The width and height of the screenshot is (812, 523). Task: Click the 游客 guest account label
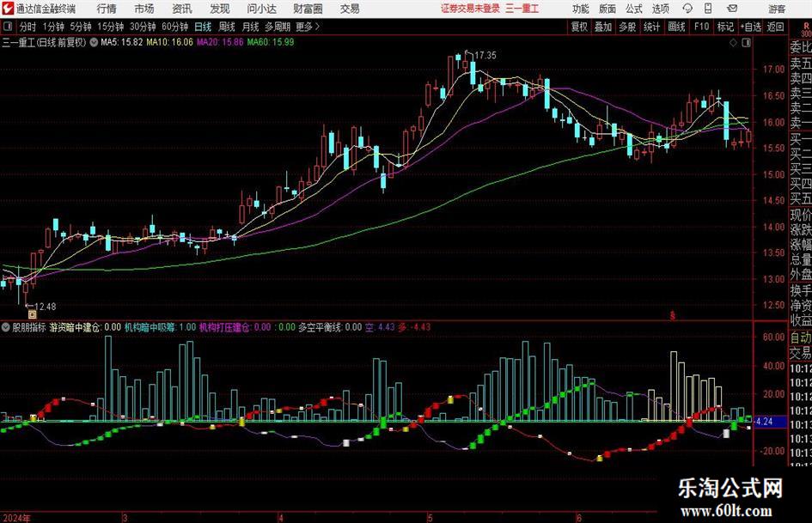(776, 9)
